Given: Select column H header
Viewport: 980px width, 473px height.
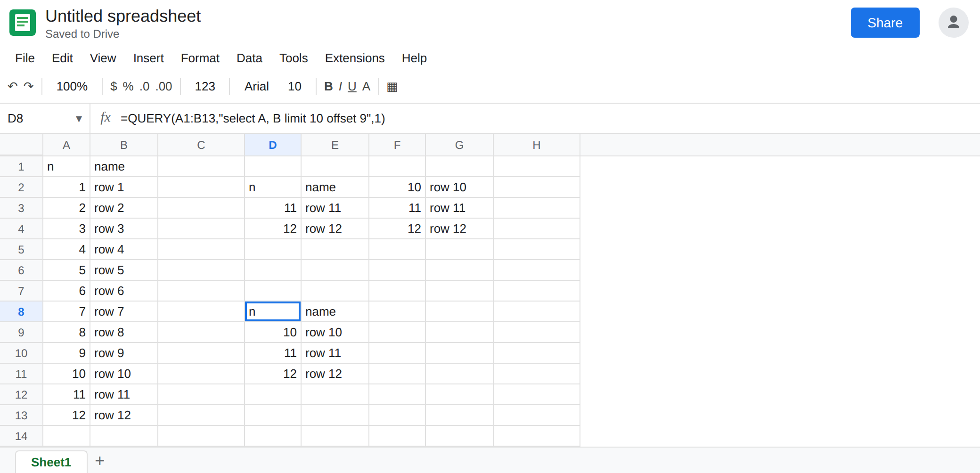Looking at the screenshot, I should pos(537,145).
